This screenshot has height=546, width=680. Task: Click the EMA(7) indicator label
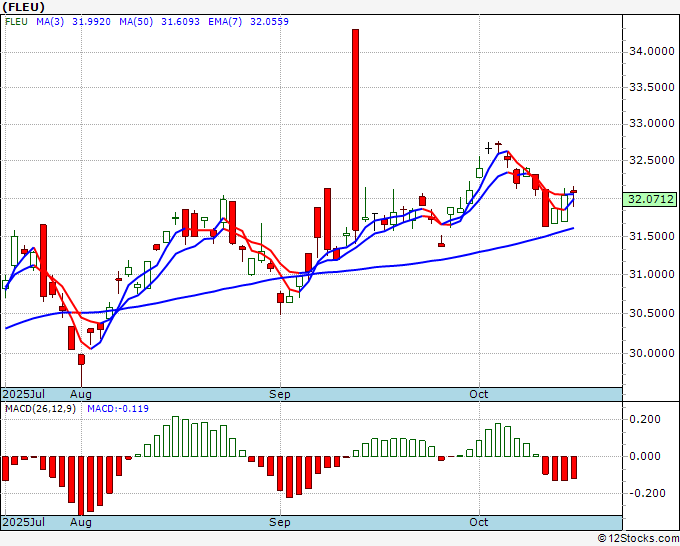(x=225, y=21)
